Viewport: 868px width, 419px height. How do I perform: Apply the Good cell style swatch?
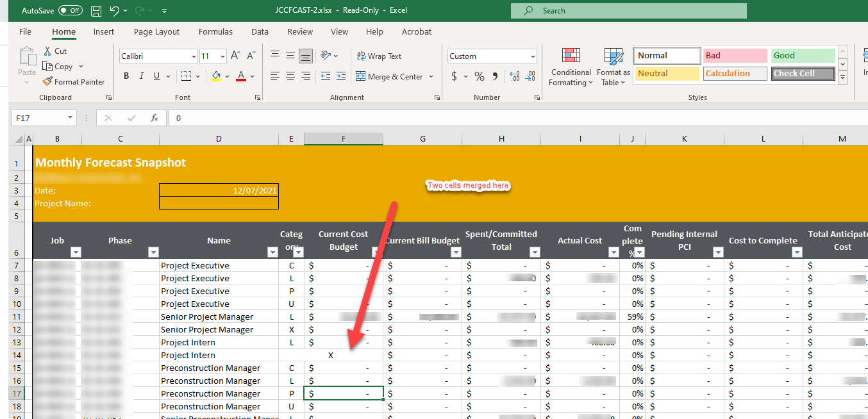(803, 56)
